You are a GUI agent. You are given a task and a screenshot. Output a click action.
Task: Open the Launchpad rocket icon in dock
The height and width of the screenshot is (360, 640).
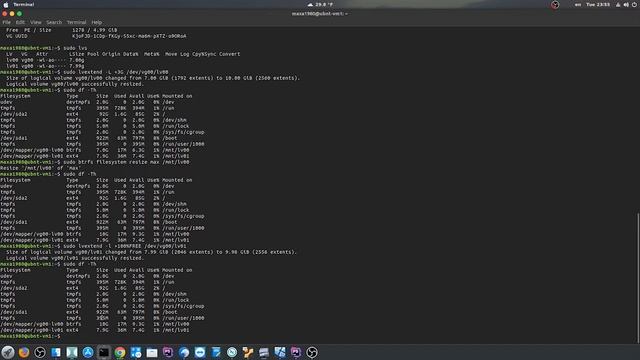click(8, 352)
